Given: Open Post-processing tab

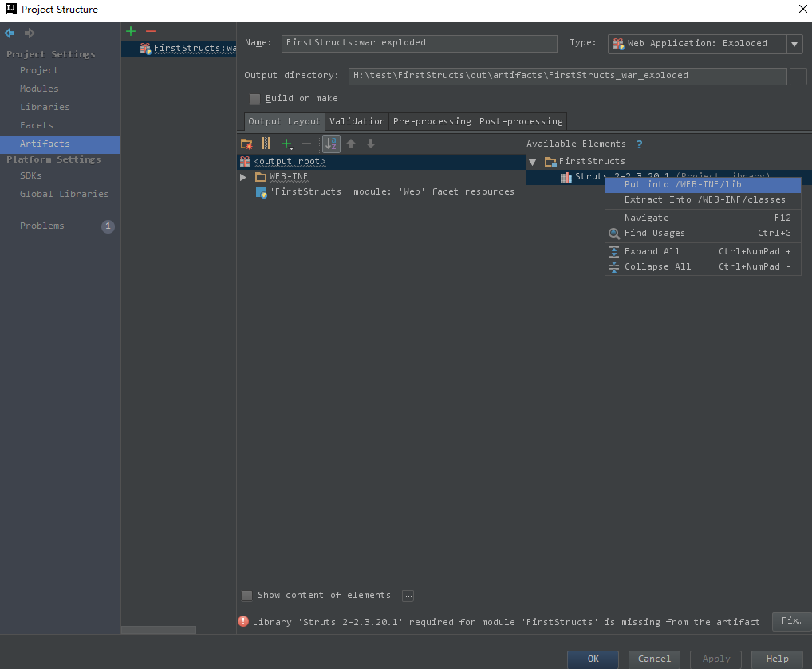Looking at the screenshot, I should 521,121.
